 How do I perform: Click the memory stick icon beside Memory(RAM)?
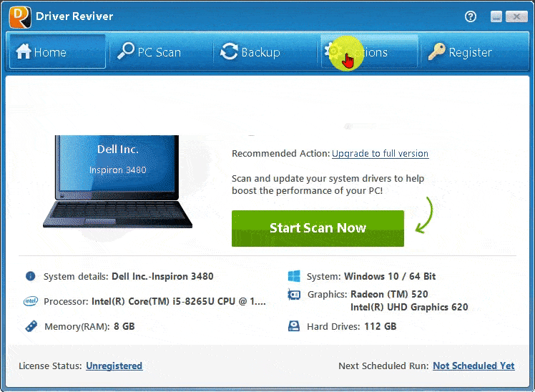point(31,326)
